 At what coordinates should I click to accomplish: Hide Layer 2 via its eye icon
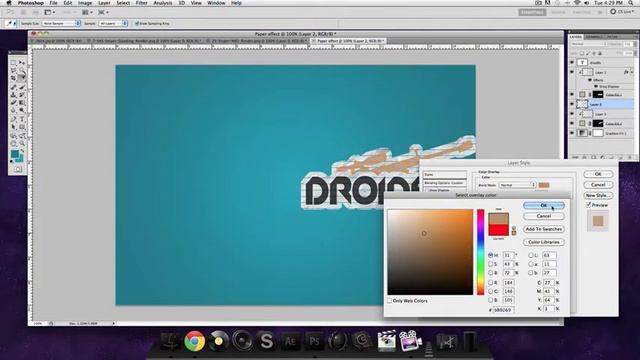572,104
